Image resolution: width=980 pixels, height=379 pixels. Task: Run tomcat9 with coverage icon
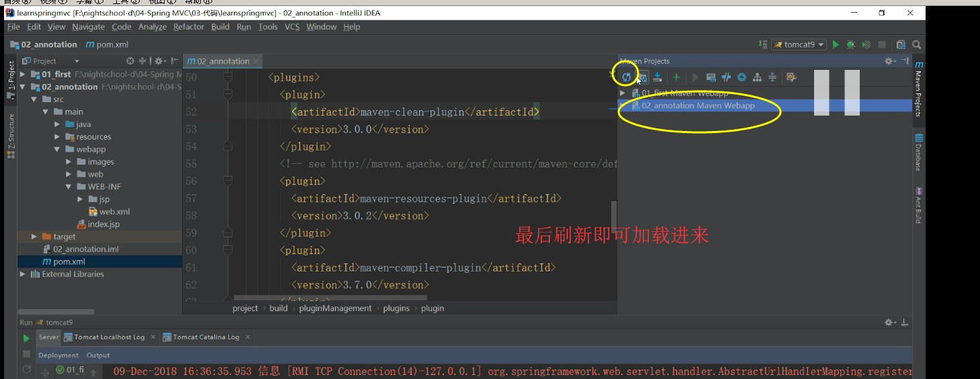click(866, 44)
